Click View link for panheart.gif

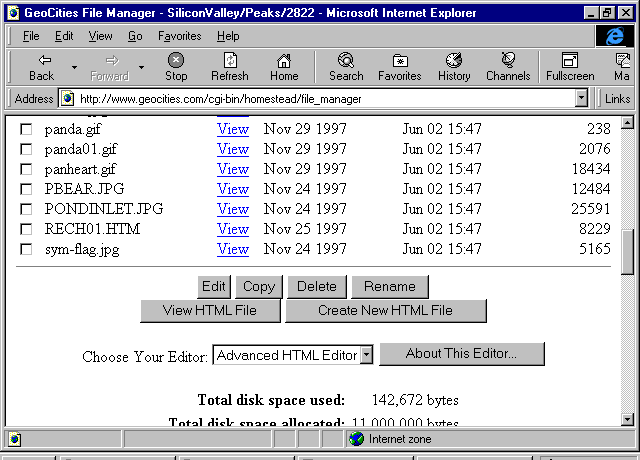(x=233, y=169)
